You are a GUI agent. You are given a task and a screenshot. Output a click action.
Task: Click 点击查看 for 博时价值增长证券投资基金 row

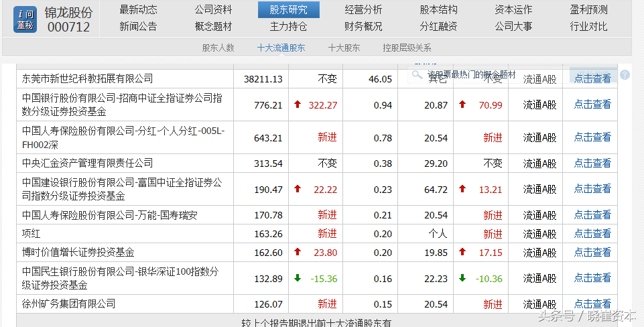592,252
